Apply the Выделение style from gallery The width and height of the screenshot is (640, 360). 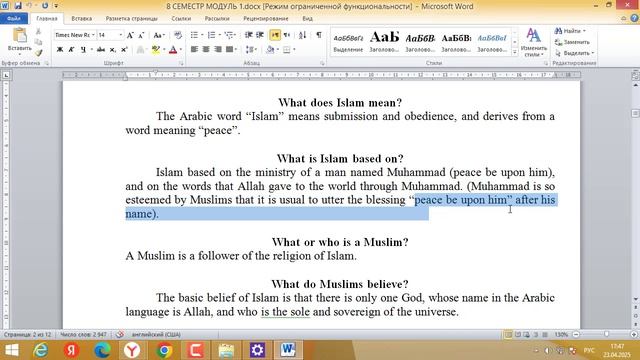[348, 42]
